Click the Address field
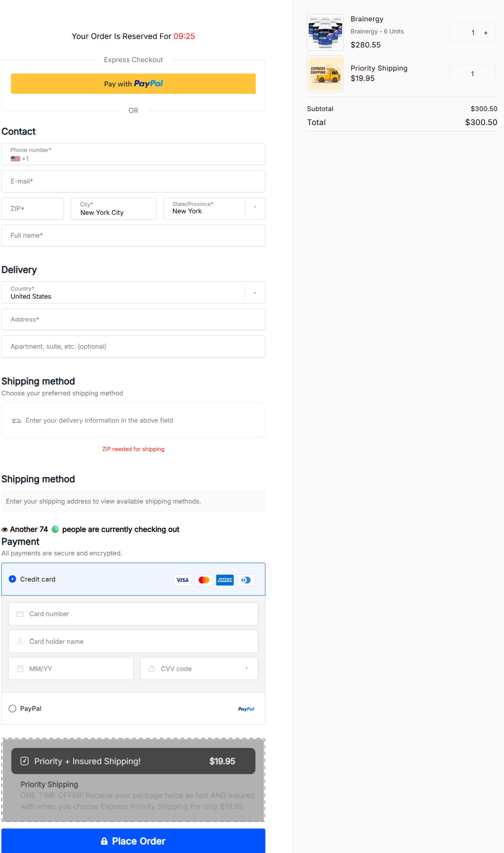504x853 pixels. tap(133, 320)
